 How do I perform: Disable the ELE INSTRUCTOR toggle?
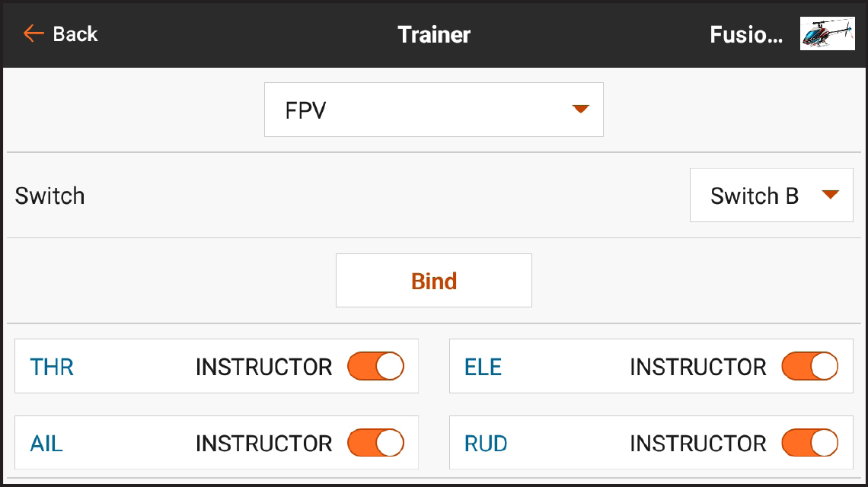[809, 366]
